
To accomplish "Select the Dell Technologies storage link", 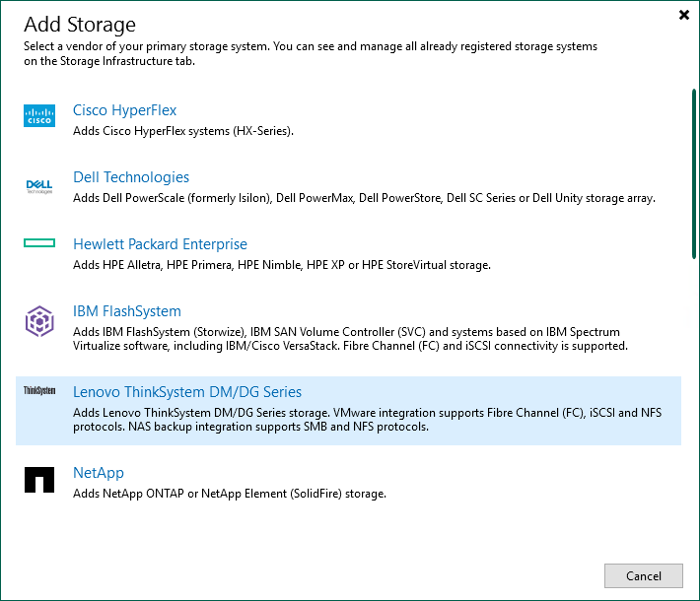I will click(x=131, y=177).
